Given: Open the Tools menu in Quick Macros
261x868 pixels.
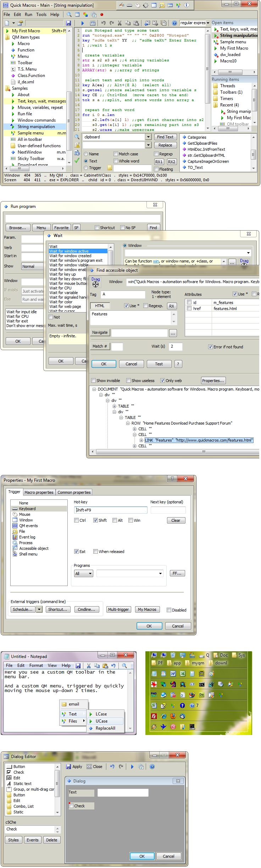Looking at the screenshot, I should point(41,15).
